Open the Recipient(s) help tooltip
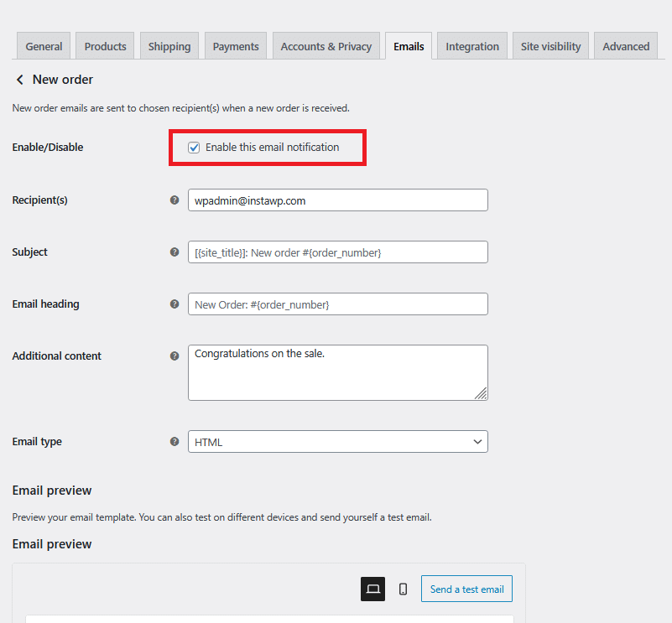The height and width of the screenshot is (623, 672). 174,200
